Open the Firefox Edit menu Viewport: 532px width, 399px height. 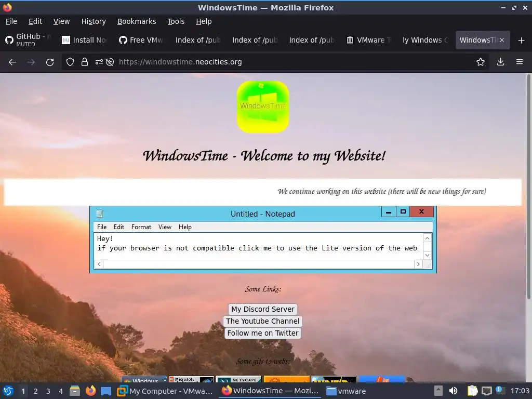point(35,21)
